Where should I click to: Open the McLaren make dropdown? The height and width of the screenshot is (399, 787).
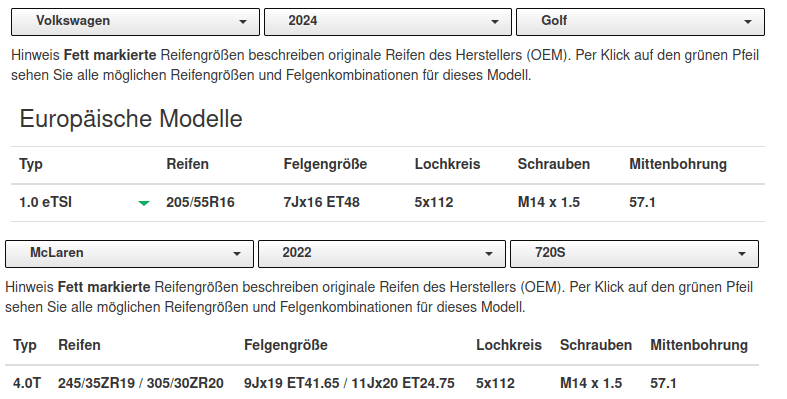pos(129,253)
